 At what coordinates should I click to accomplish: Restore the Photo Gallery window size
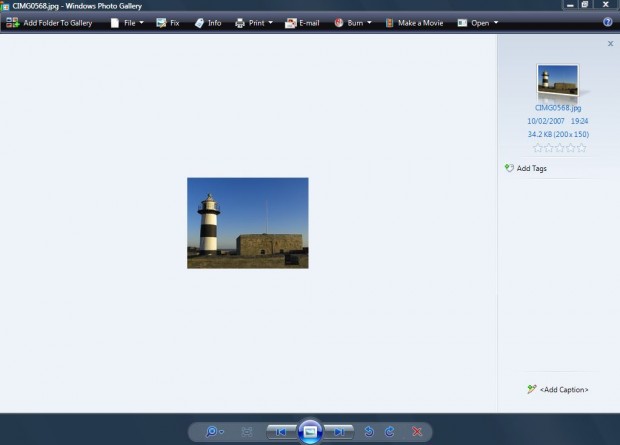coord(585,5)
